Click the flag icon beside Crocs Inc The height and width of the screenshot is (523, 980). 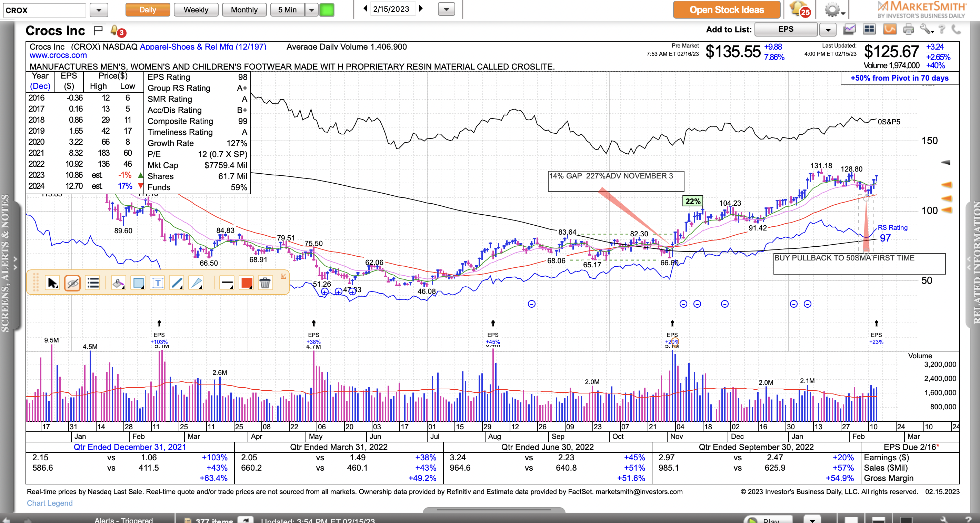point(98,30)
